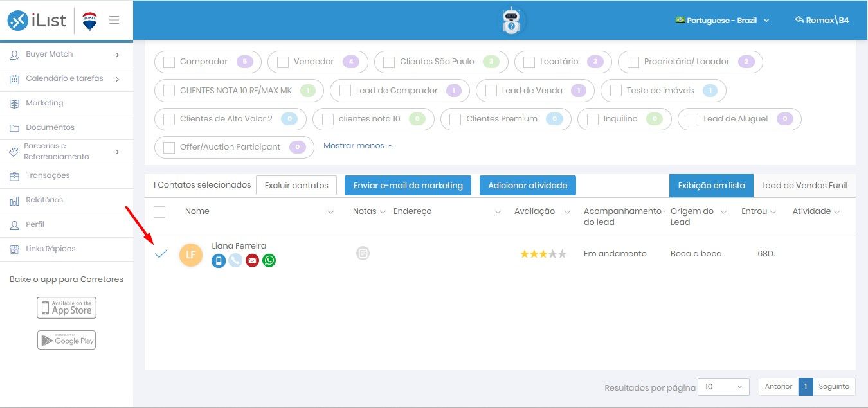The width and height of the screenshot is (868, 408).
Task: Switch to Exibição em lista view
Action: (711, 185)
